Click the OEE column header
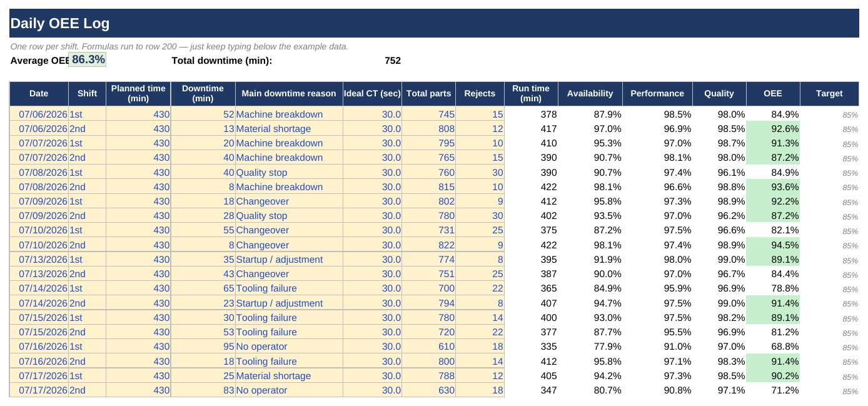The image size is (868, 406). pyautogui.click(x=773, y=94)
